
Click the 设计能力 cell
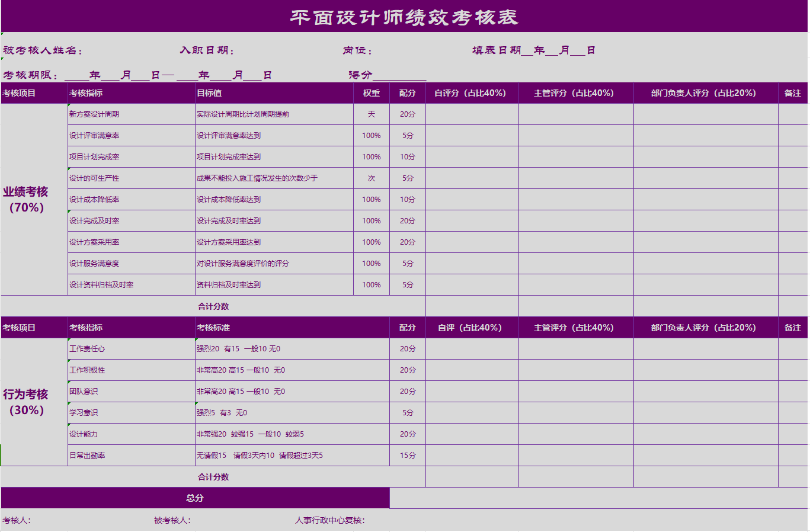click(x=132, y=434)
